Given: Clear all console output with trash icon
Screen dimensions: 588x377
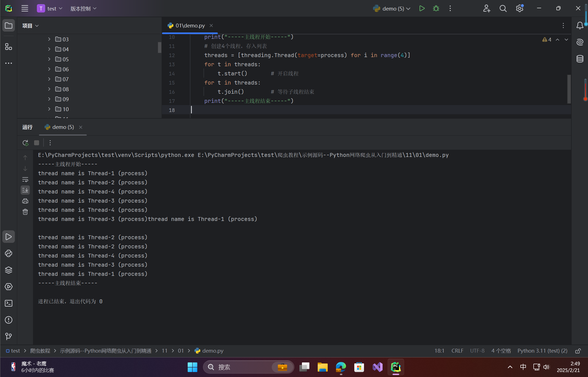Looking at the screenshot, I should (25, 212).
